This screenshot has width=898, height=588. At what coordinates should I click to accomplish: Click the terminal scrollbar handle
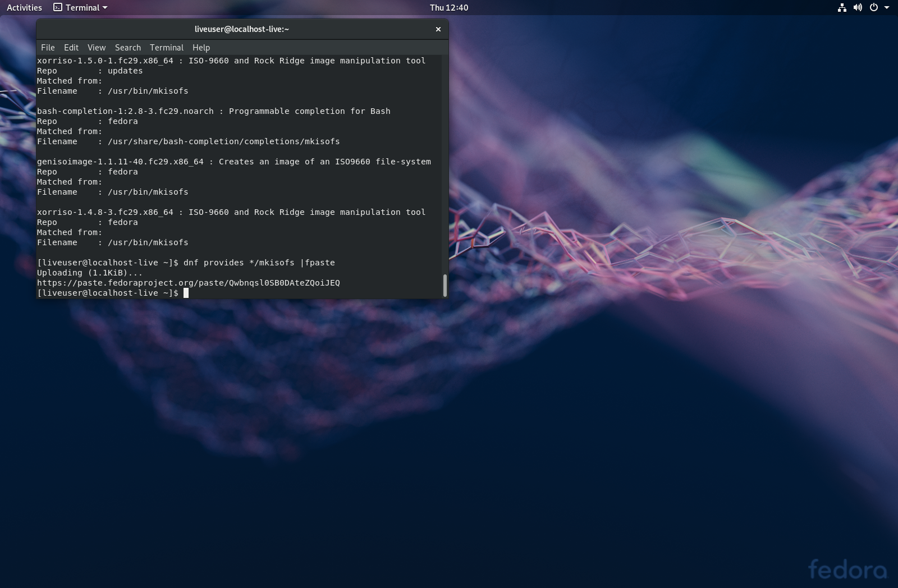[x=445, y=285]
